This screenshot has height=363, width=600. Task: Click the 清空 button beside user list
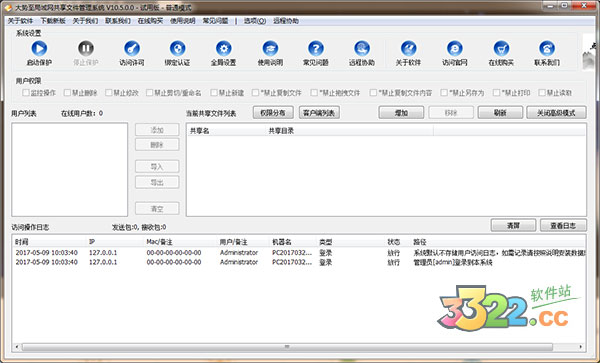(157, 208)
